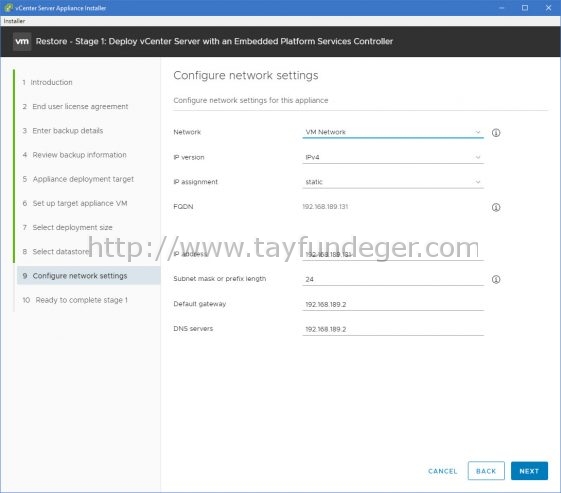The height and width of the screenshot is (493, 561).
Task: Click the BACK button
Action: click(486, 471)
